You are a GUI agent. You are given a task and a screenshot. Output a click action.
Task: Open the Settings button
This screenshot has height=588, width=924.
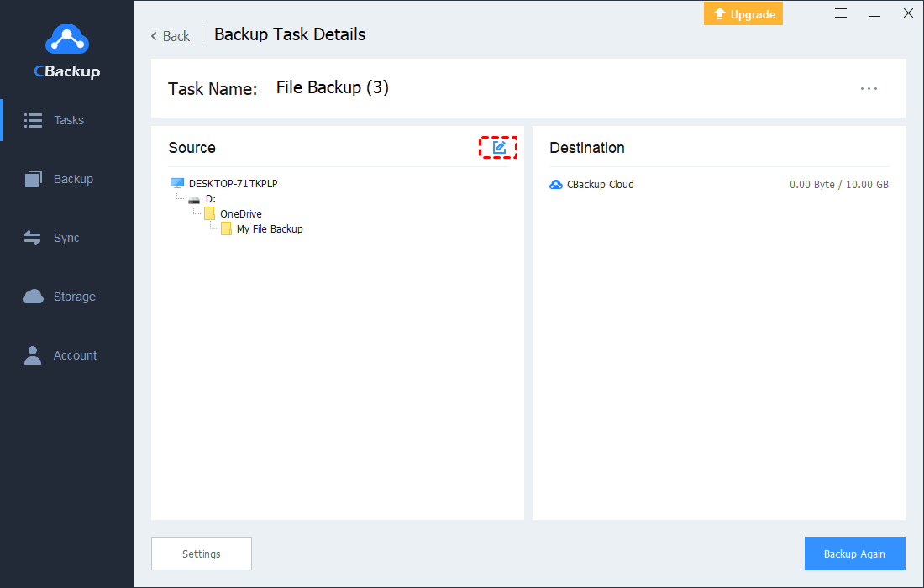coord(202,554)
